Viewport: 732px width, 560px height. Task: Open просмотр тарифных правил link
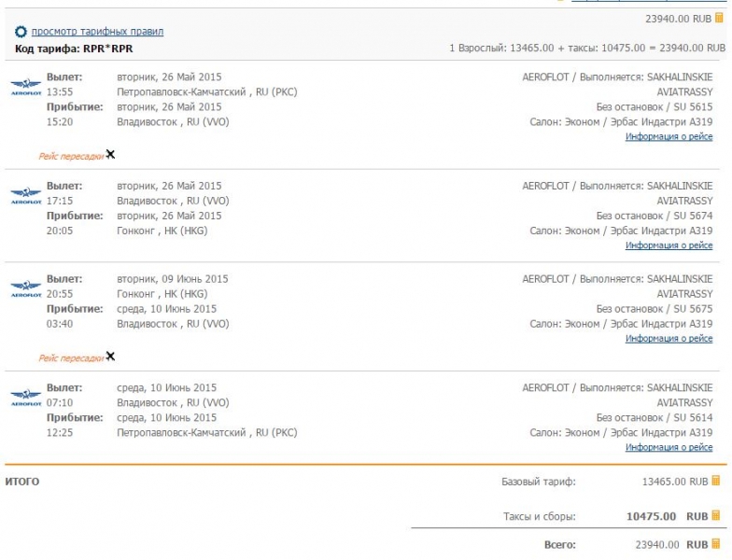97,32
